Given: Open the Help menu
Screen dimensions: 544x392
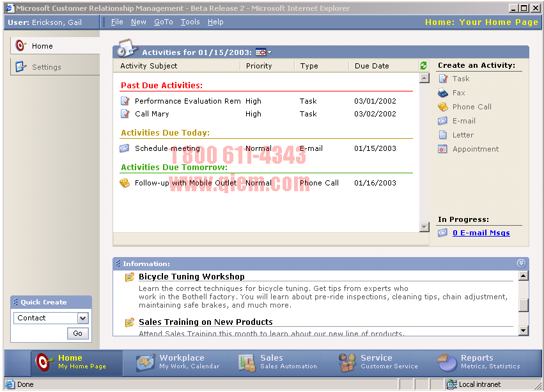Looking at the screenshot, I should click(x=215, y=22).
